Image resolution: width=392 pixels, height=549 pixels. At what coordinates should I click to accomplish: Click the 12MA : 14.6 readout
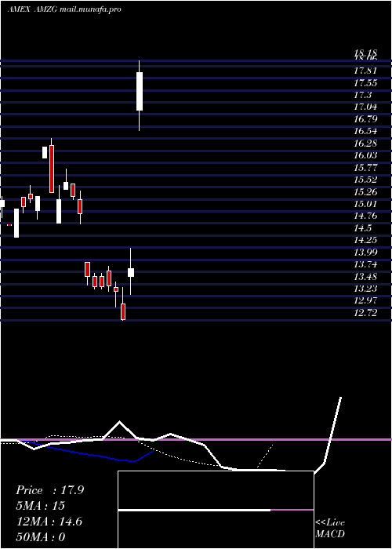point(49,522)
